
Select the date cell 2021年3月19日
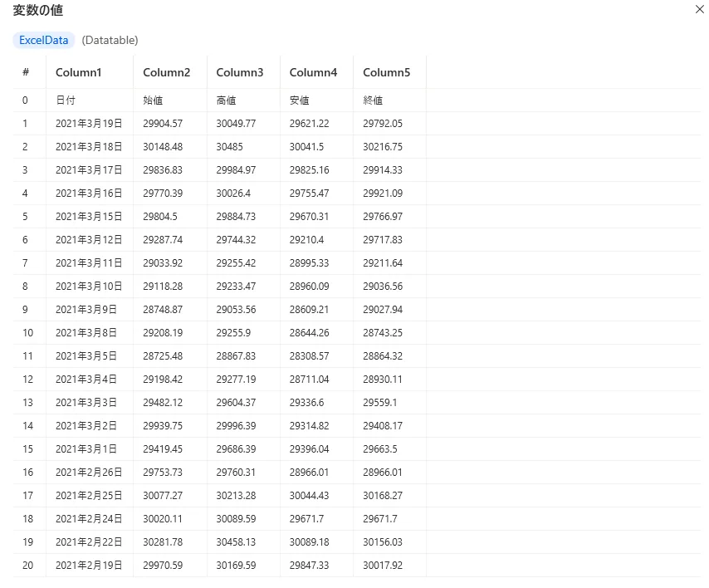(89, 124)
